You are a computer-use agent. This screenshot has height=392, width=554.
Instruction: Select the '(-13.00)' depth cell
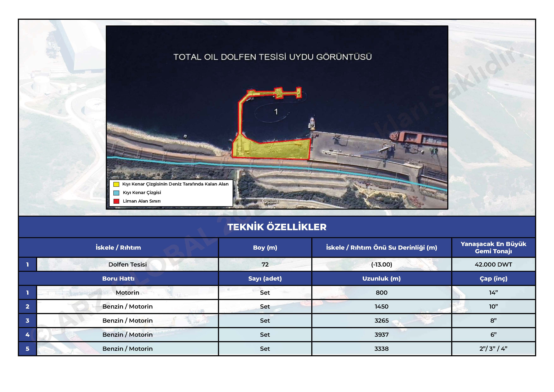click(382, 264)
